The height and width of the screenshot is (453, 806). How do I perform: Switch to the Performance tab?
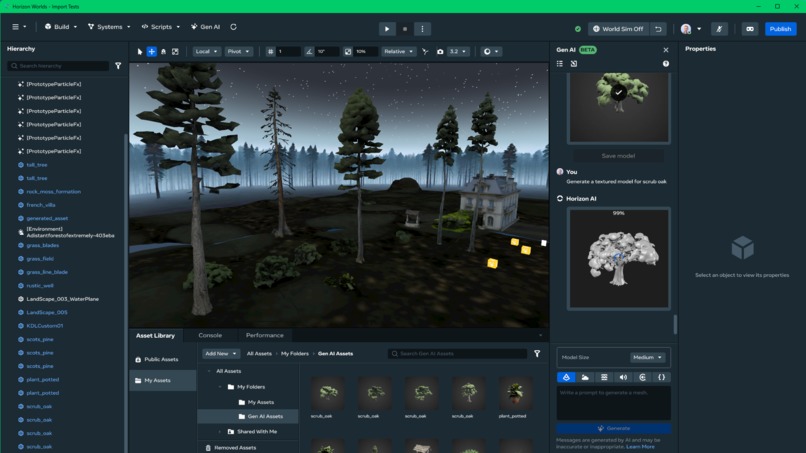coord(265,335)
